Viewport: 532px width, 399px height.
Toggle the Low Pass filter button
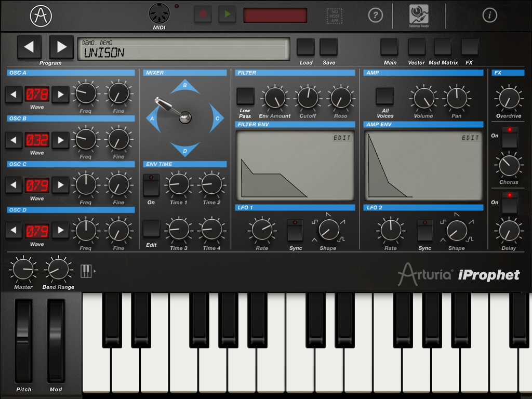pyautogui.click(x=245, y=96)
